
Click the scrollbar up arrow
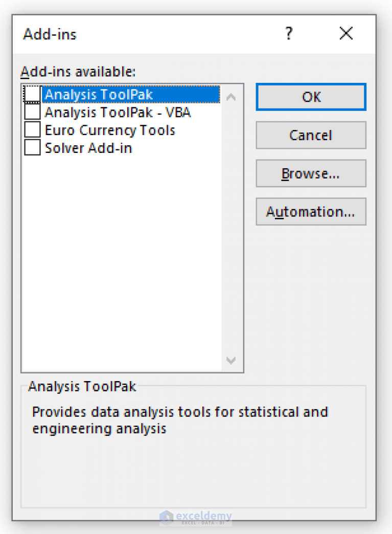(x=231, y=96)
